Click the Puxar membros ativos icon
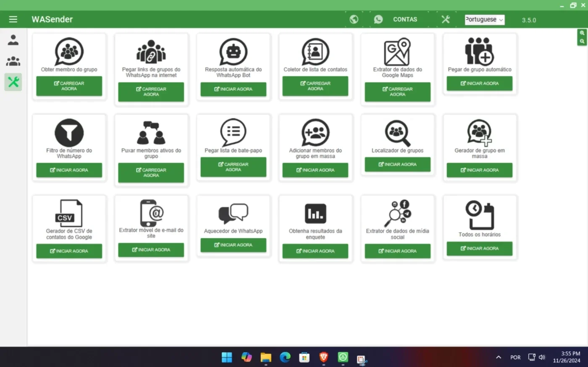 (x=151, y=132)
